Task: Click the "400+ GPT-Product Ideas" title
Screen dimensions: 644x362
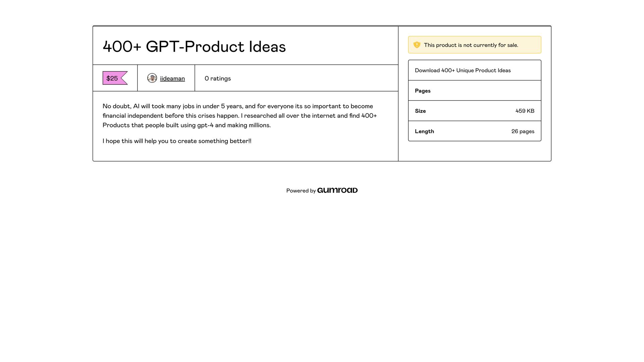Action: 194,46
